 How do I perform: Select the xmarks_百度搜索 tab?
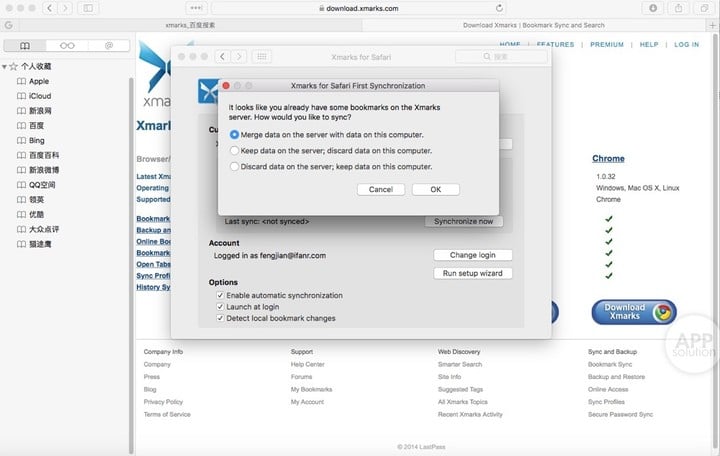190,25
